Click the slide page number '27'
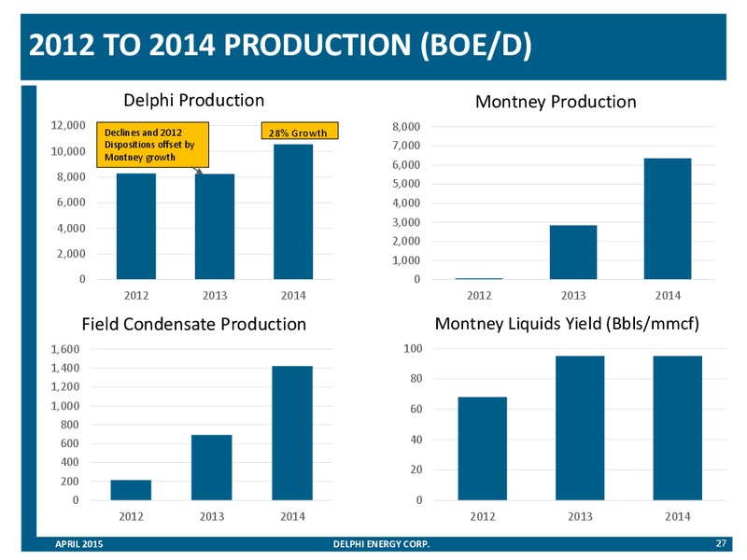Viewport: 747px width, 560px height. [x=721, y=543]
